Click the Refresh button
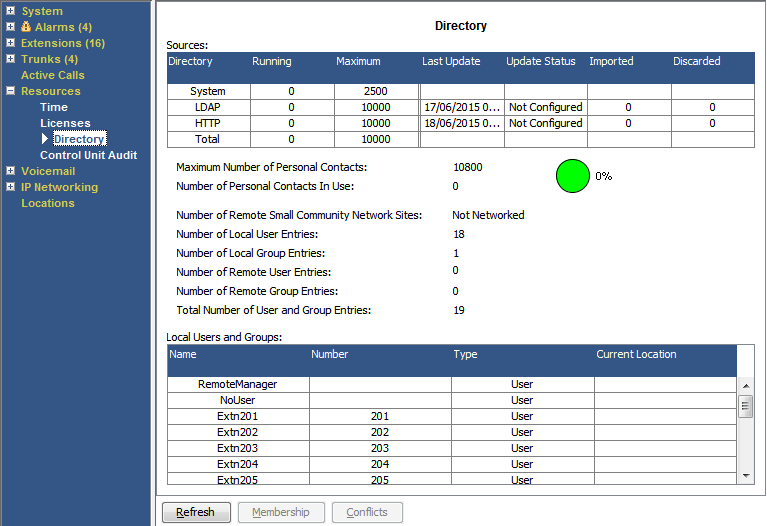This screenshot has height=526, width=767. [x=196, y=512]
